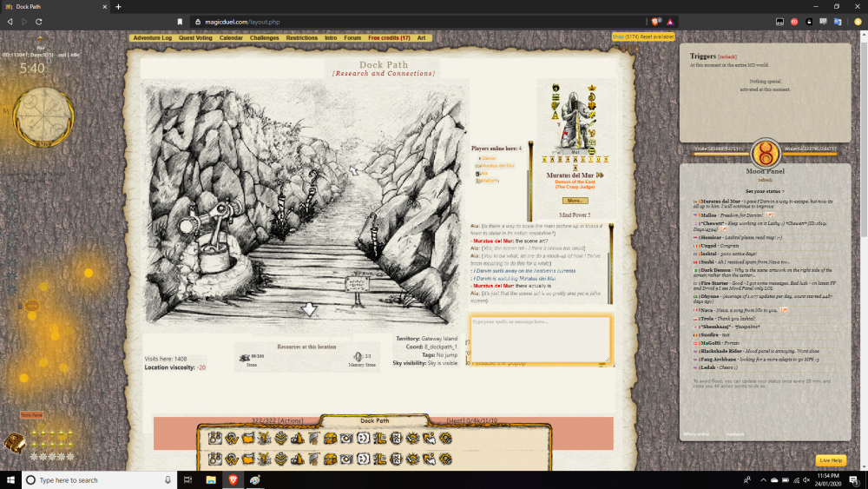Click the first icon in the top action bar row

click(x=214, y=438)
